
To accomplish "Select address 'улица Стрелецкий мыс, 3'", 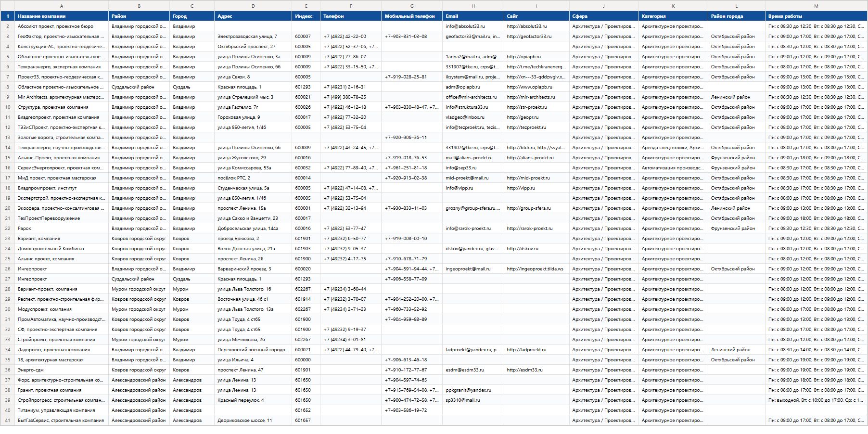I will click(253, 97).
